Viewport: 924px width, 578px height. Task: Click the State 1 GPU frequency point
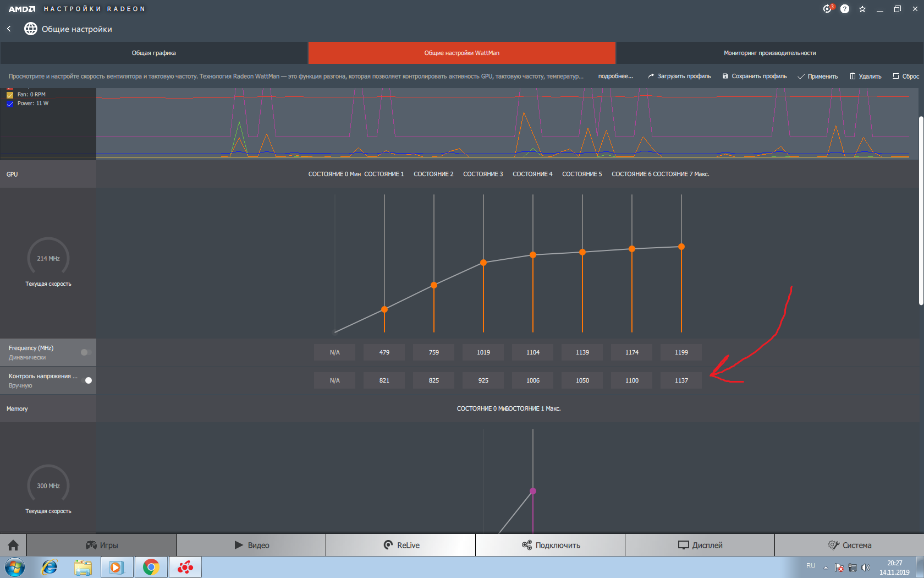[384, 309]
